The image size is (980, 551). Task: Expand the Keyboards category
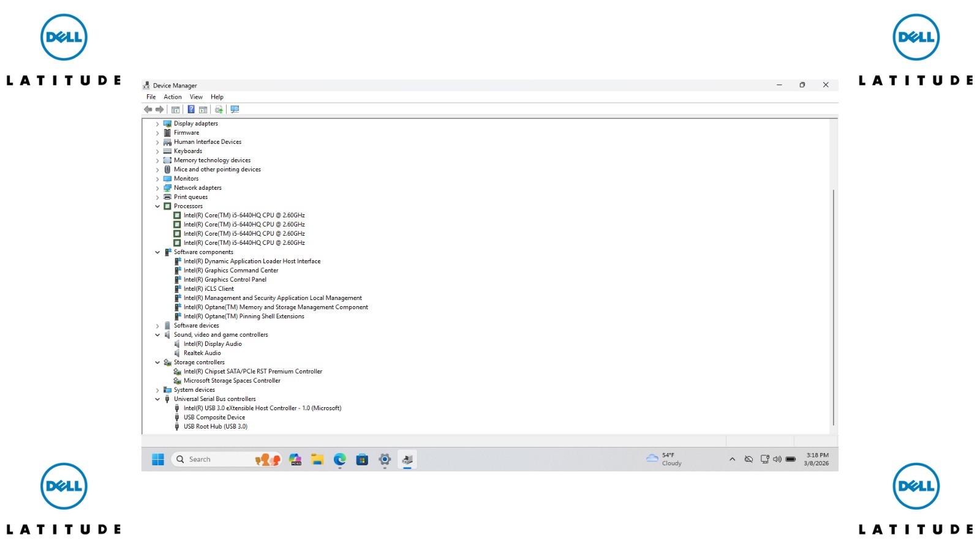coord(157,151)
